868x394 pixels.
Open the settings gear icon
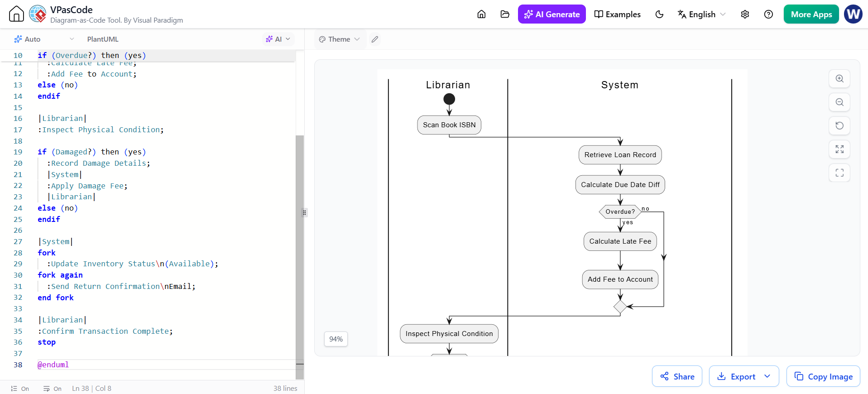click(745, 14)
